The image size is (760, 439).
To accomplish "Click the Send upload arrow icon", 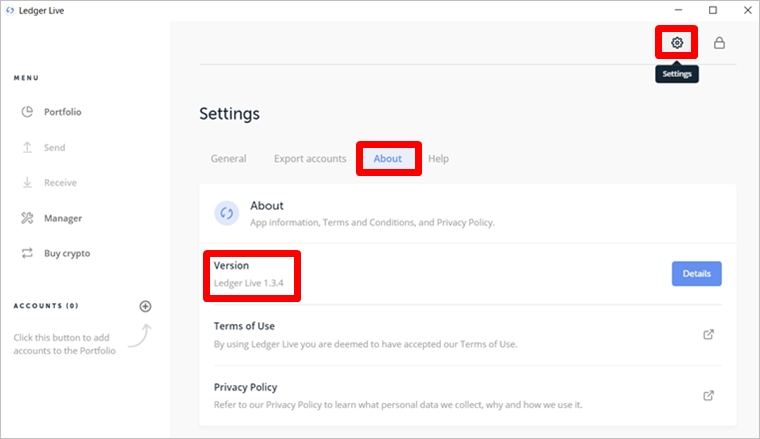I will click(x=27, y=147).
